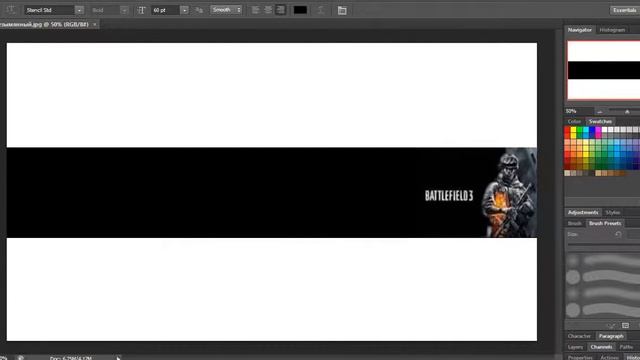Switch to the Navigator tab
Viewport: 640px width, 360px height.
coord(580,30)
